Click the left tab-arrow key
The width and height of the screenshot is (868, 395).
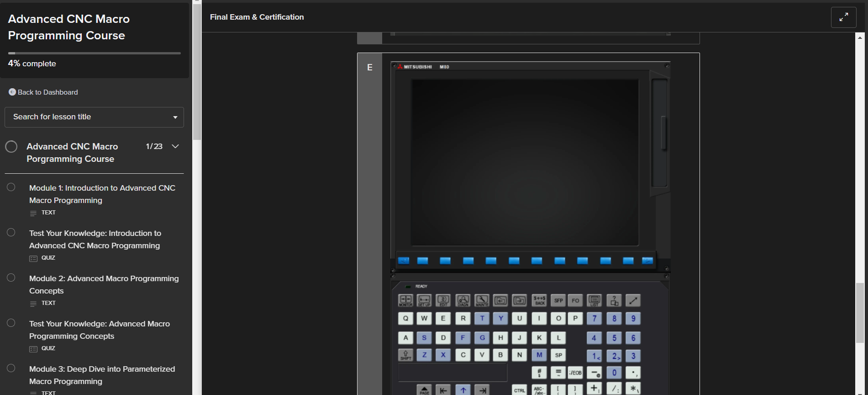[443, 390]
